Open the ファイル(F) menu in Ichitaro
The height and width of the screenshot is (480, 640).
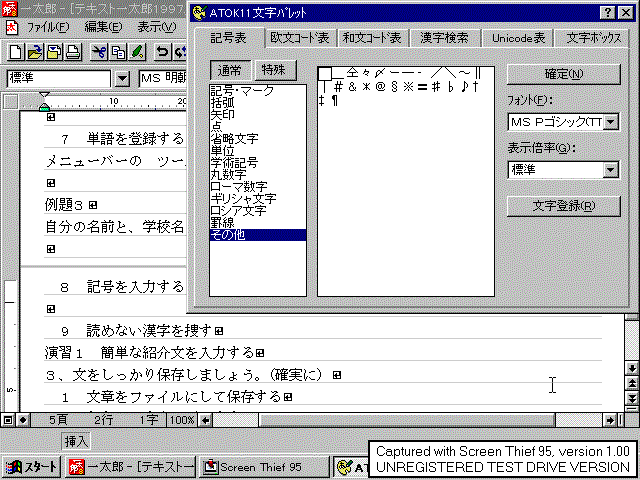(x=48, y=27)
